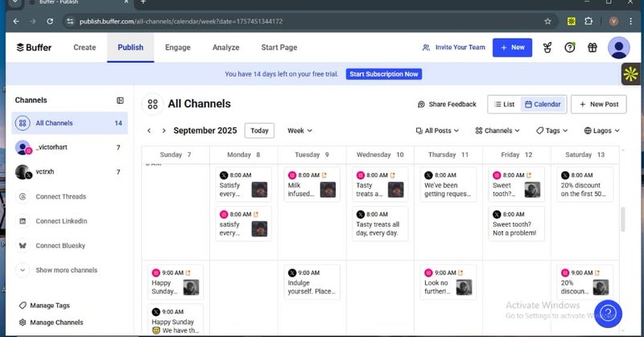Select All Channels in sidebar
The image size is (644, 337).
69,123
